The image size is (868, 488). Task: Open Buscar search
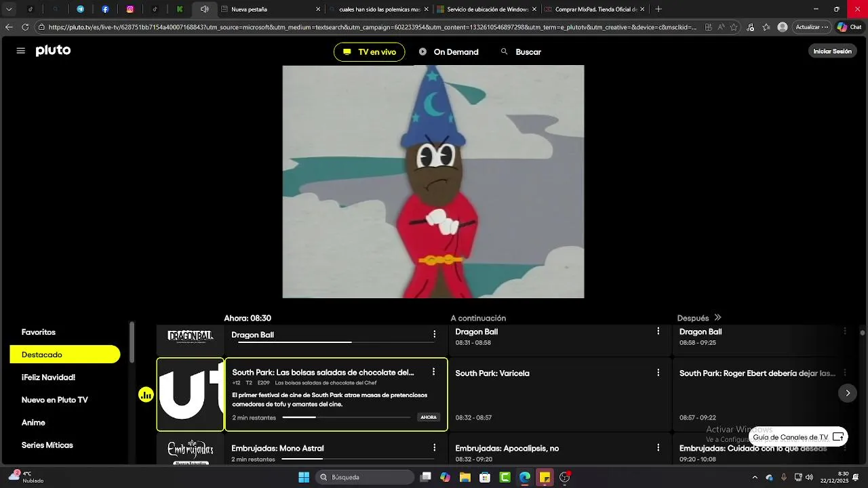click(521, 52)
